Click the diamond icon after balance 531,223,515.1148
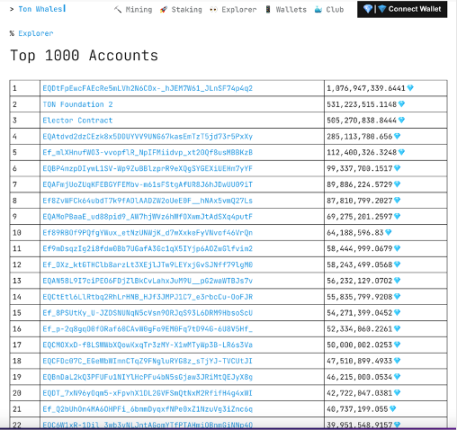 (402, 104)
